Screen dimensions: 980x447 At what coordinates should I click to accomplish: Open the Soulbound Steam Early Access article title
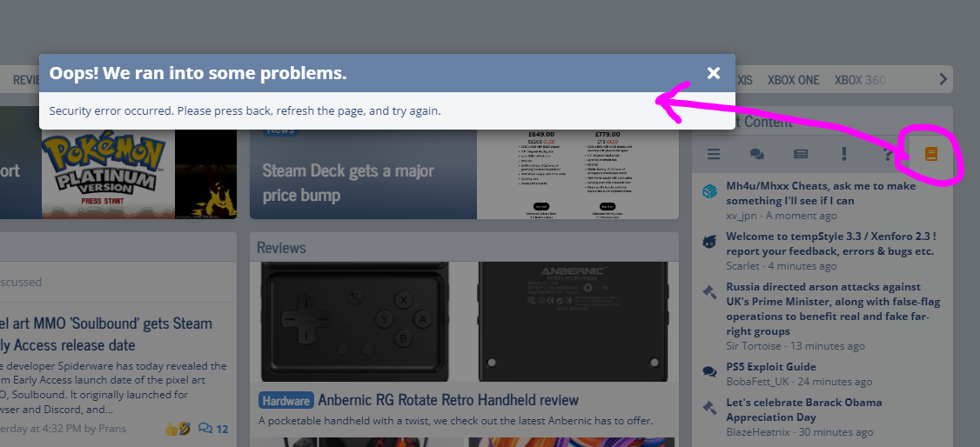pyautogui.click(x=106, y=334)
